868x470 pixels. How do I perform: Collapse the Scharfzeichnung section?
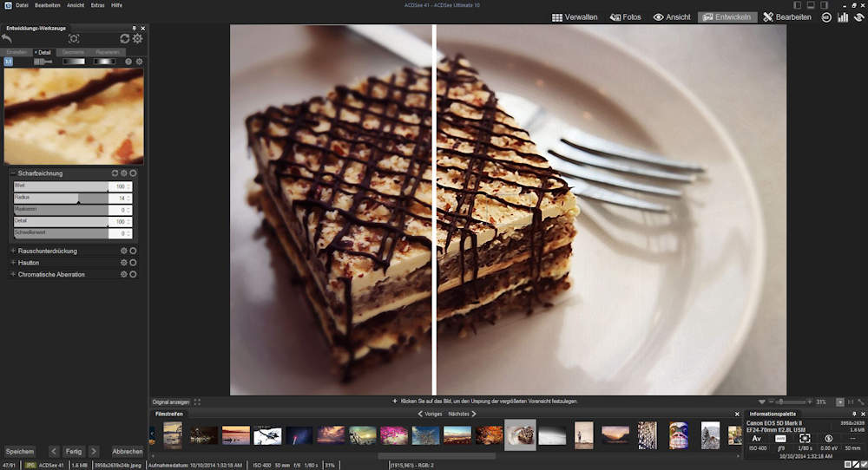(x=13, y=173)
